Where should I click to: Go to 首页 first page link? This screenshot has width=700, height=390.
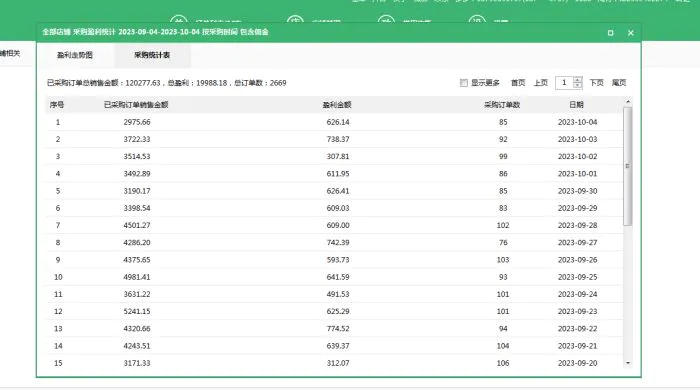click(518, 83)
